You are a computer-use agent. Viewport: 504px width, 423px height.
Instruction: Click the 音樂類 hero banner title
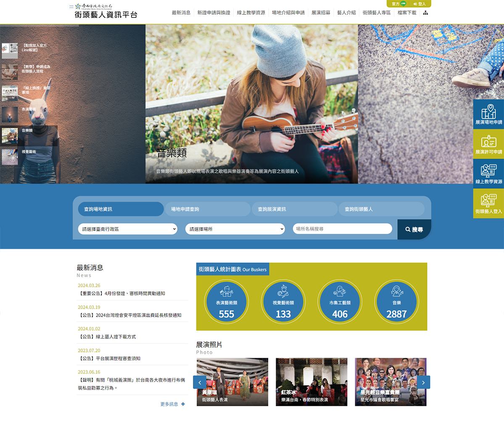[172, 153]
